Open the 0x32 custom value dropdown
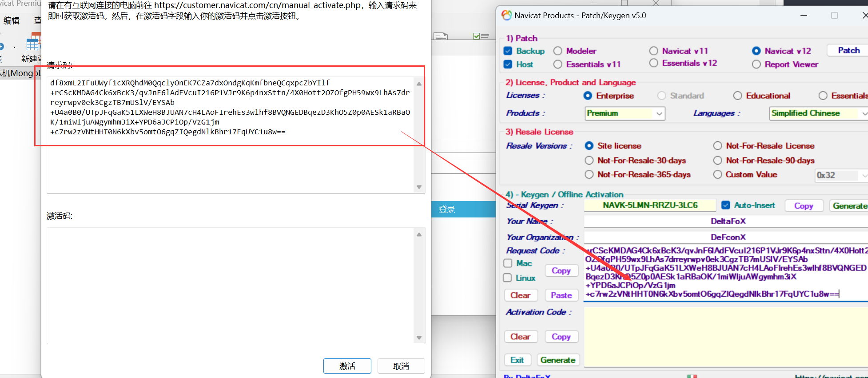Screen dimensions: 868x378 pyautogui.click(x=841, y=175)
